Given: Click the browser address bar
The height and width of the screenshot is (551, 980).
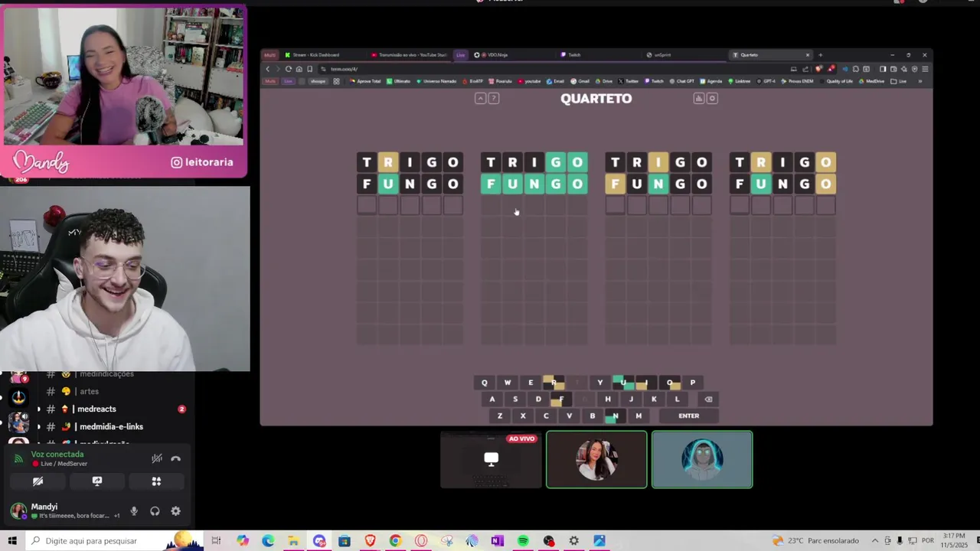Looking at the screenshot, I should [551, 69].
